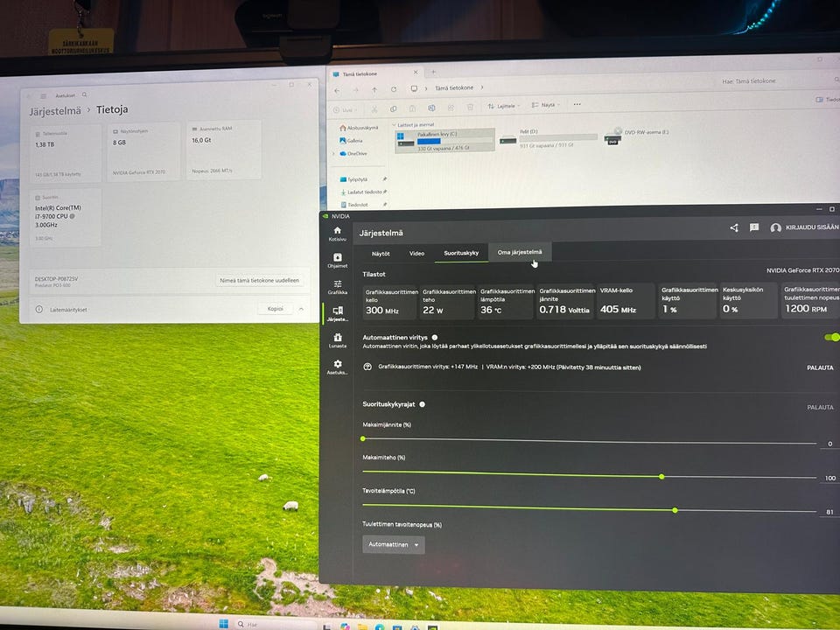This screenshot has width=840, height=630.
Task: Click Copy icon in Explorer toolbar
Action: pyautogui.click(x=393, y=108)
